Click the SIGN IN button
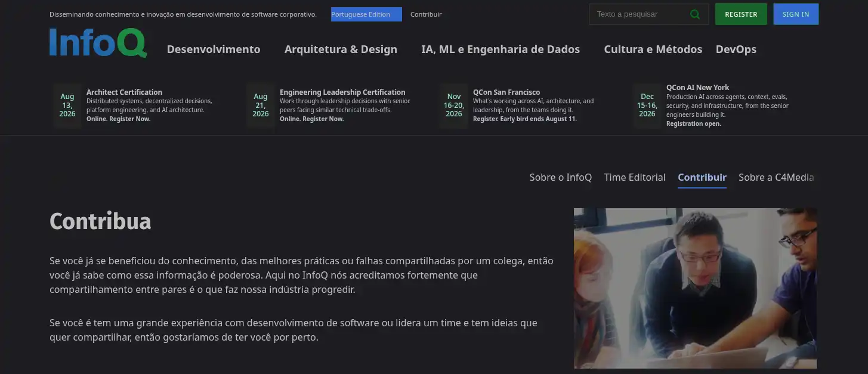The image size is (868, 374). (x=796, y=14)
